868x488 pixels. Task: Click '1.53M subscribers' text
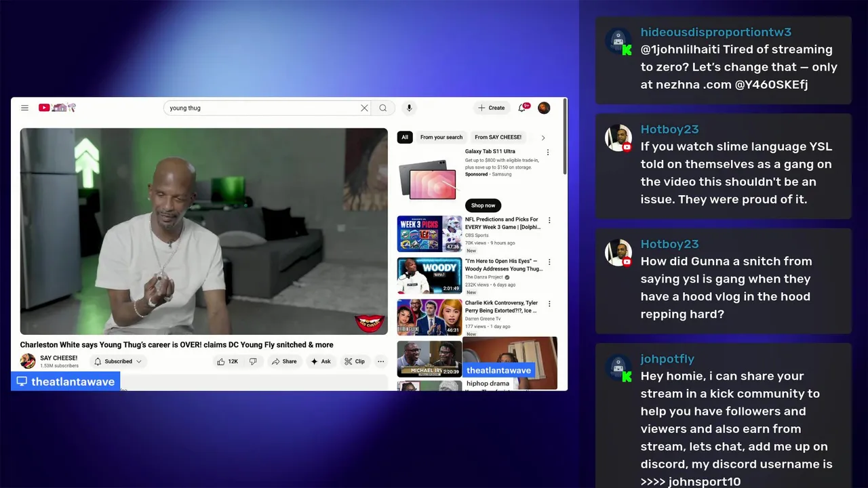59,366
